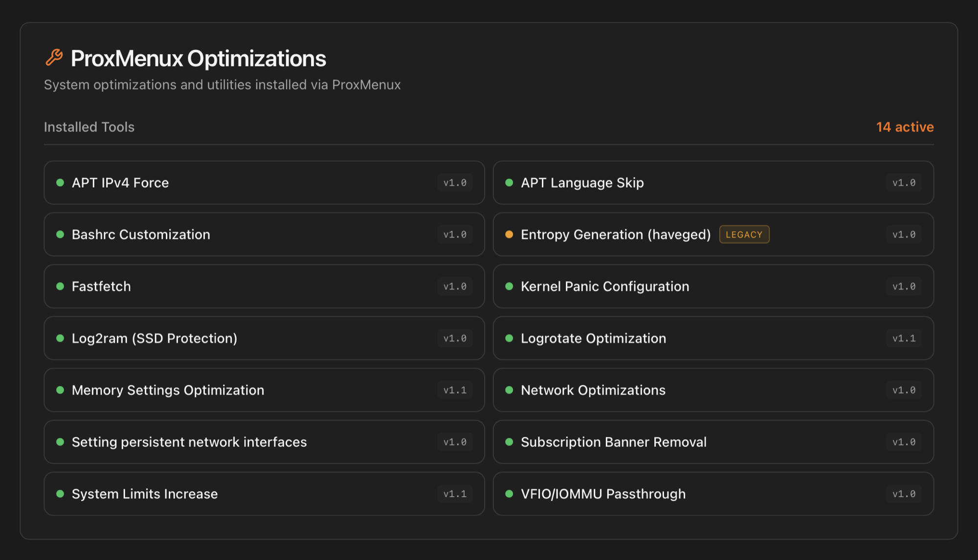Viewport: 978px width, 560px height.
Task: Click the v1.0 version badge of Log2ram
Action: (x=455, y=338)
